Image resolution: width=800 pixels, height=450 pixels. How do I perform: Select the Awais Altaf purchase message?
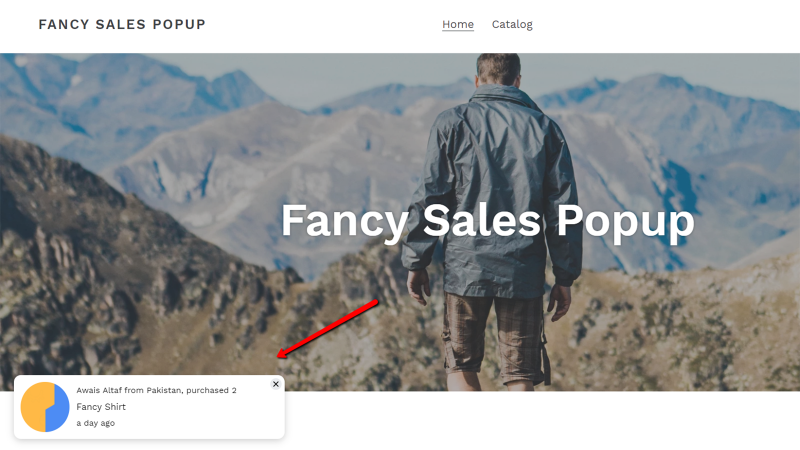[x=156, y=390]
